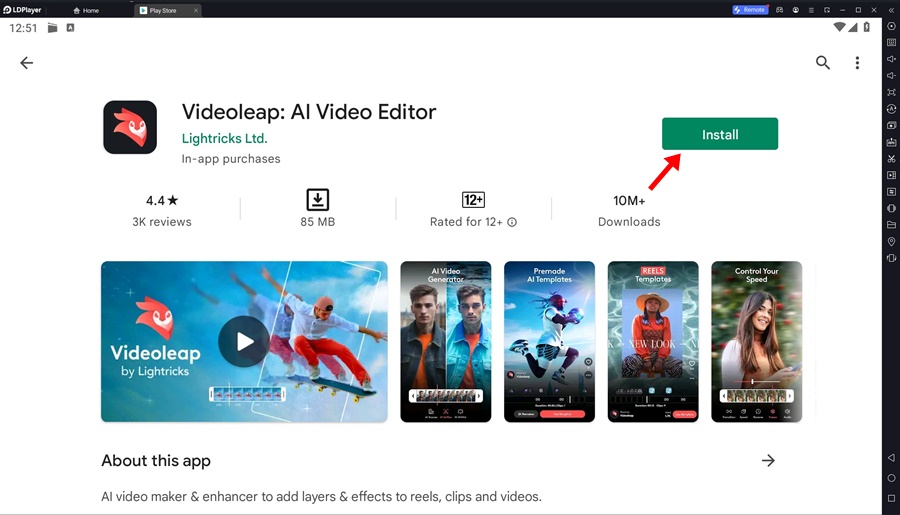Click the volume up sidebar icon
This screenshot has height=515, width=900.
tap(891, 59)
